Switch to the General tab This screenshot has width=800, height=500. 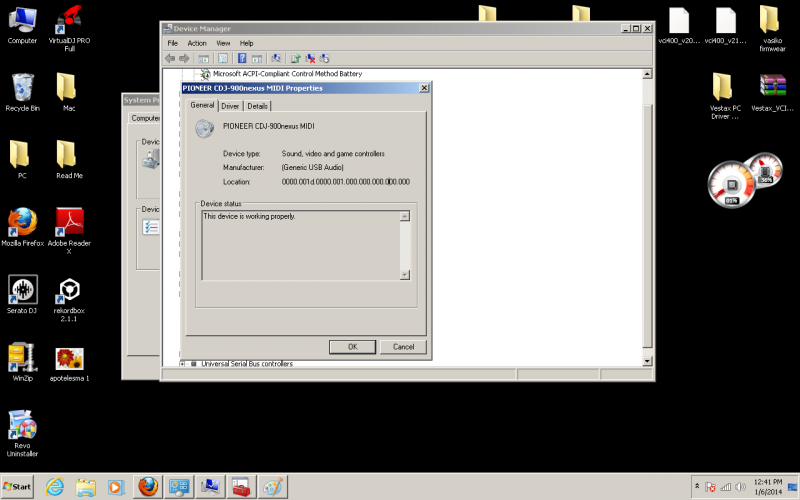pyautogui.click(x=203, y=105)
